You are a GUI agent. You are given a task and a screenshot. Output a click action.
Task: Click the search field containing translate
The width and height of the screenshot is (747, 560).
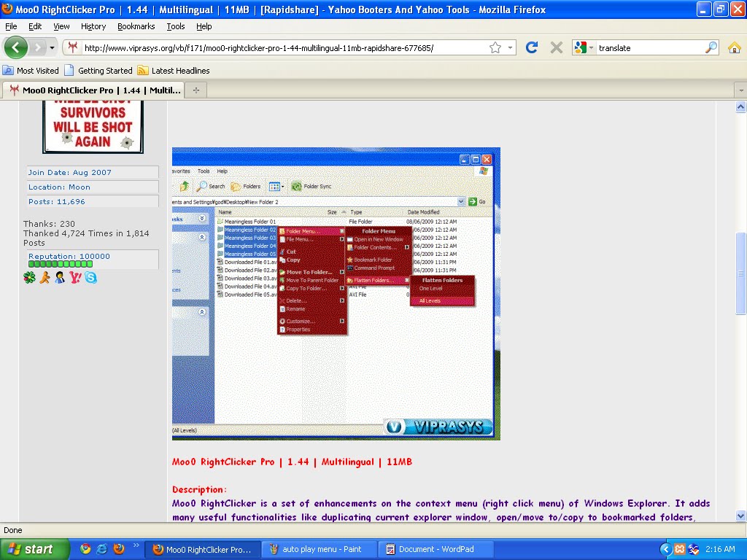(x=650, y=47)
